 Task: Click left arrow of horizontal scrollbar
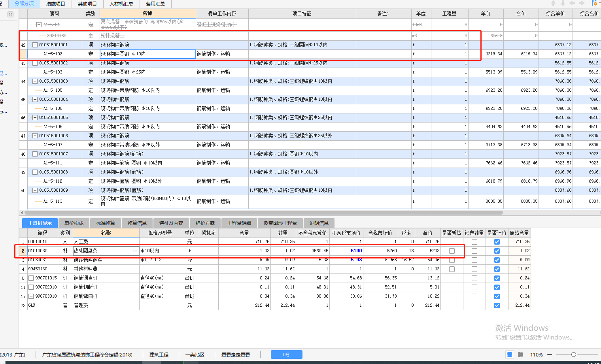pos(22,213)
